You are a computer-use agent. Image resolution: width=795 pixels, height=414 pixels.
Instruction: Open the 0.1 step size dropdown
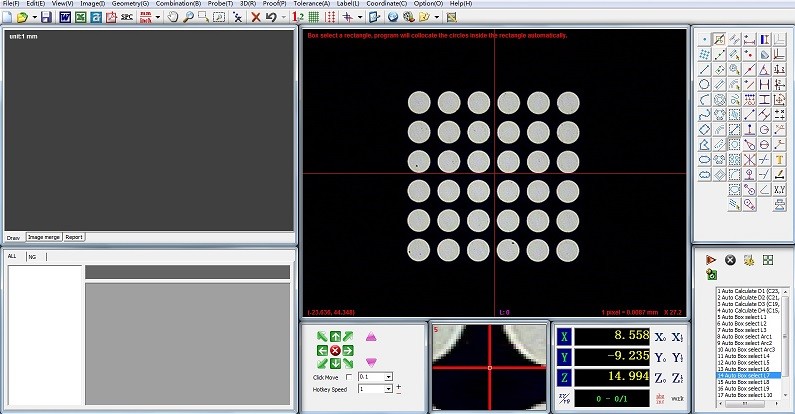point(388,377)
